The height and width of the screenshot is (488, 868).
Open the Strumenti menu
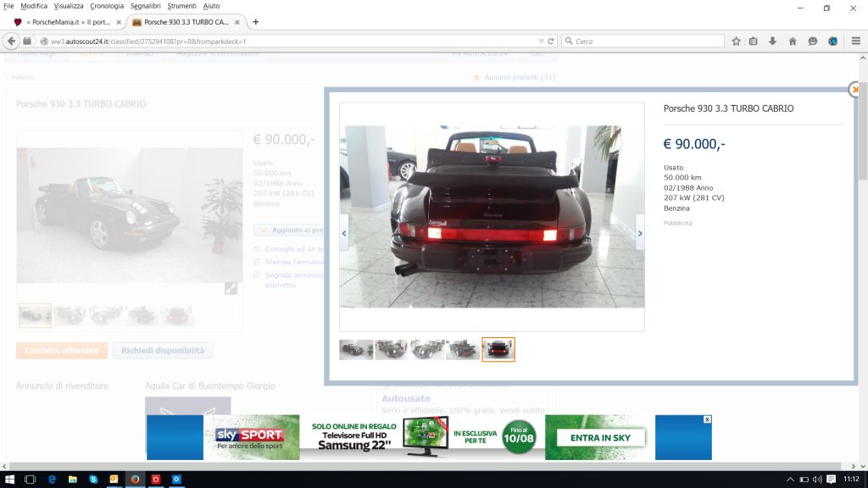tap(181, 6)
